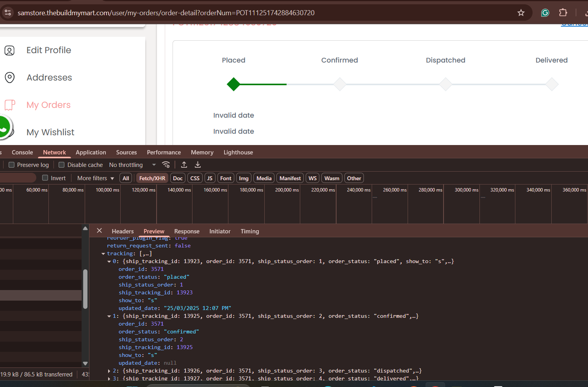Open the Addresses page
This screenshot has height=387, width=588.
click(x=49, y=77)
